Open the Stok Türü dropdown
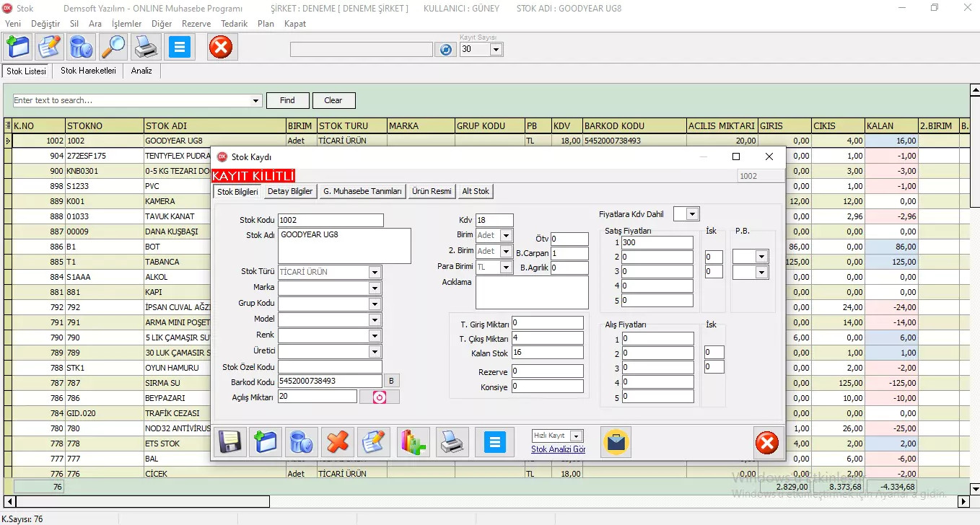This screenshot has width=980, height=525. tap(375, 272)
